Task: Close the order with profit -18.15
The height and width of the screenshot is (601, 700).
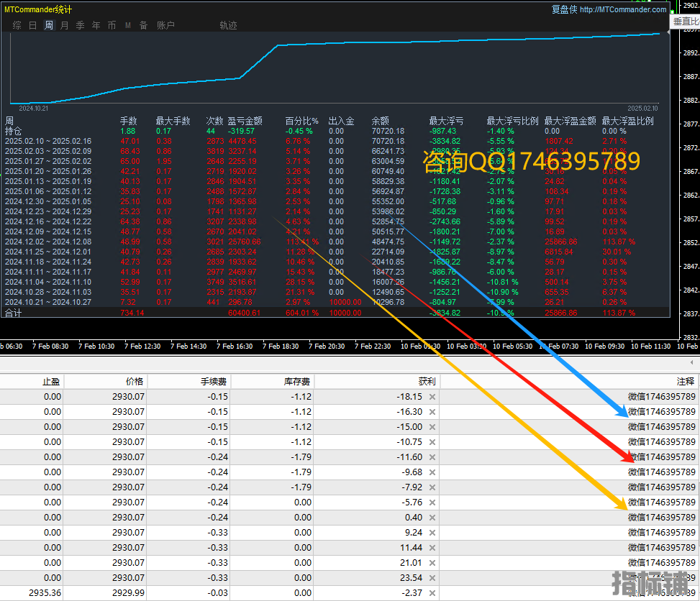Action: coord(432,397)
